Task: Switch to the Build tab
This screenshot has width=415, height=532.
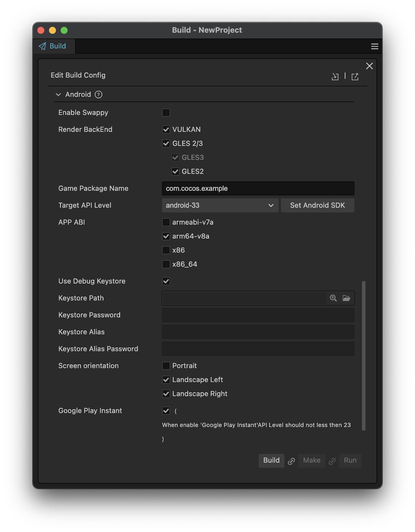Action: coord(53,46)
